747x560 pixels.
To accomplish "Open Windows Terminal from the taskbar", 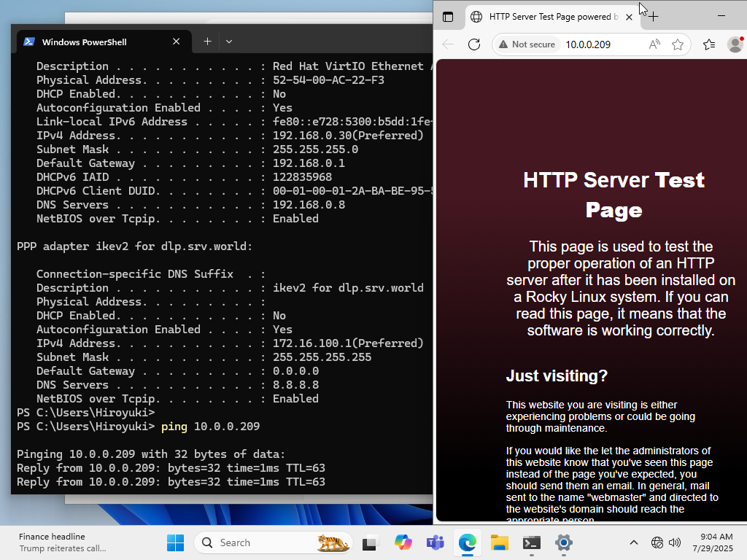I will pyautogui.click(x=531, y=542).
